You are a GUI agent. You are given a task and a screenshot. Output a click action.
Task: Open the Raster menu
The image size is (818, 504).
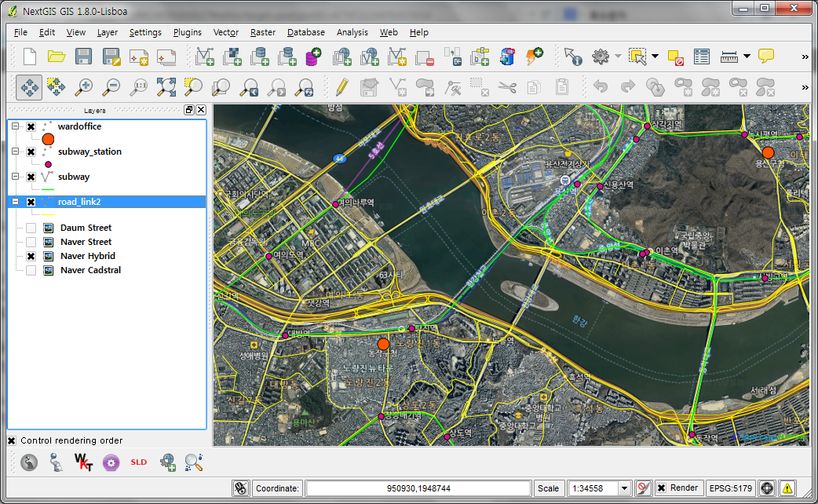pos(262,32)
